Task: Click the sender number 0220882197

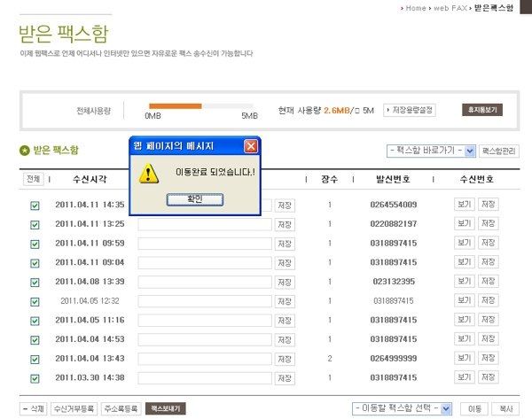Action: [393, 224]
